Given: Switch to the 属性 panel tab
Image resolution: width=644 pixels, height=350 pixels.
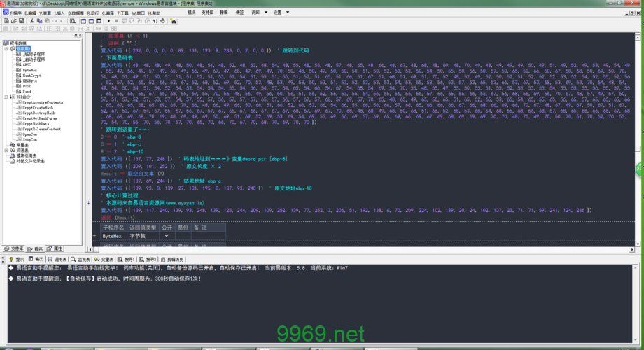Looking at the screenshot, I should [55, 248].
